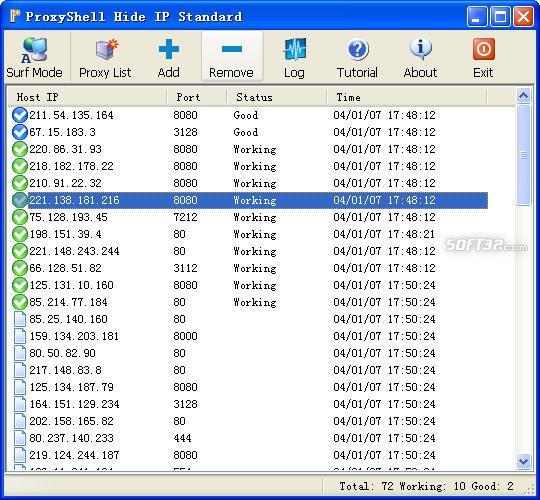Viewport: 540px width, 500px height.
Task: Select host 220.86.31.93
Action: coord(65,149)
